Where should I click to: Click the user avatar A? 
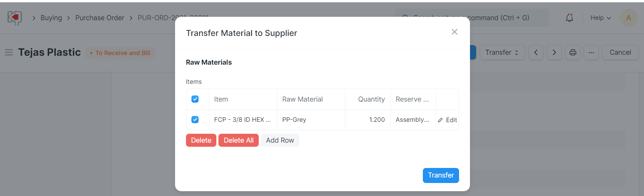point(628,18)
